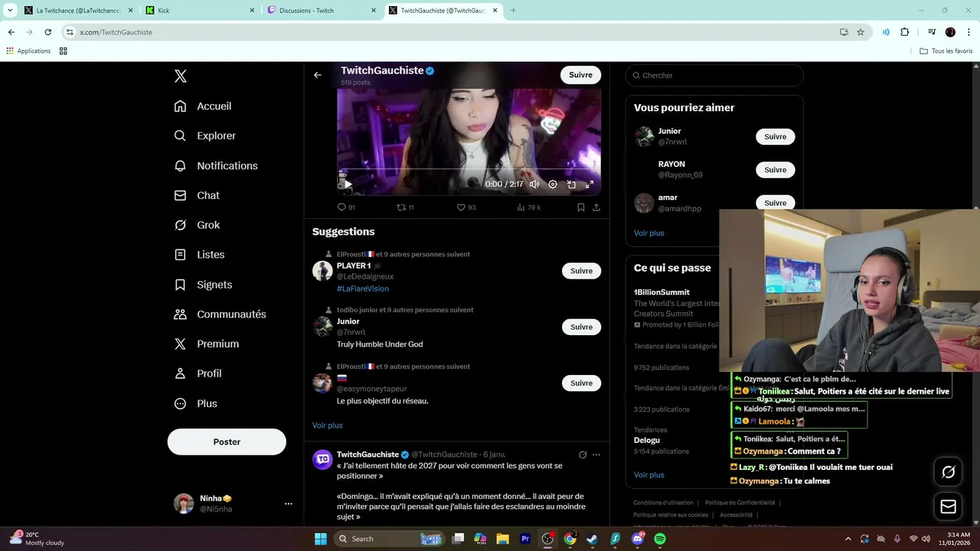Viewport: 980px width, 551px height.
Task: Play the video
Action: tap(347, 184)
